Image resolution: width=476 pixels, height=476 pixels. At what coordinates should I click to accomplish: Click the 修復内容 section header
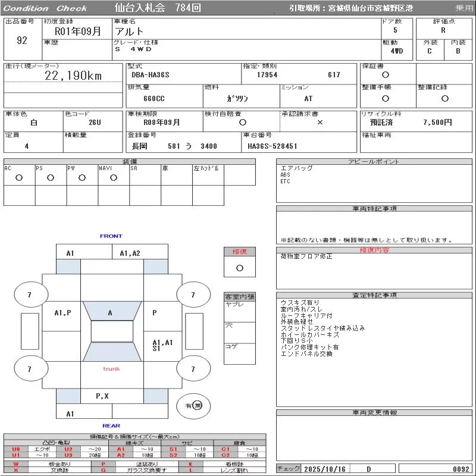coord(374,250)
